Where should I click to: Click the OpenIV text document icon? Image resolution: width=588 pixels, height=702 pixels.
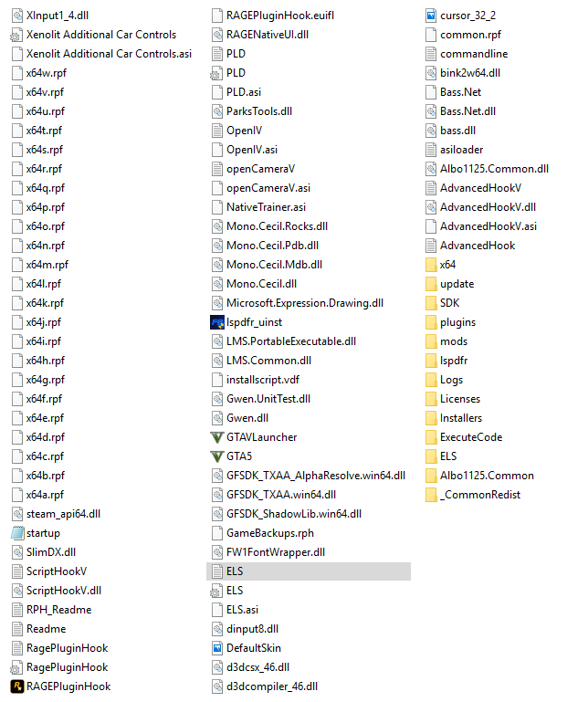pyautogui.click(x=216, y=131)
